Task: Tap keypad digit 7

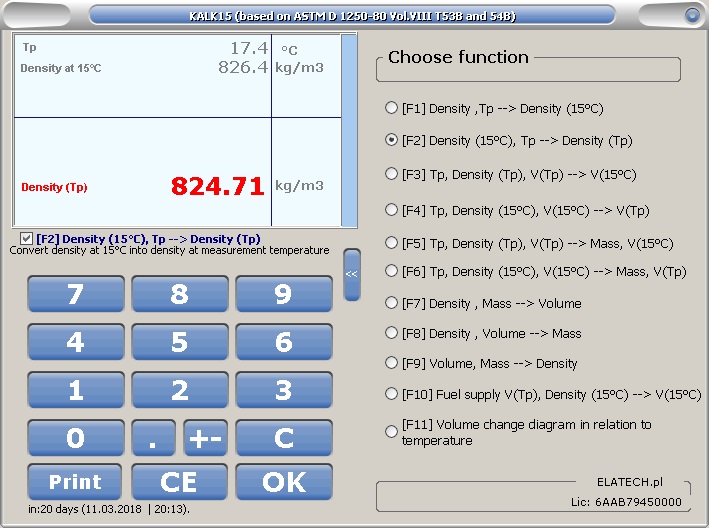Action: tap(76, 294)
